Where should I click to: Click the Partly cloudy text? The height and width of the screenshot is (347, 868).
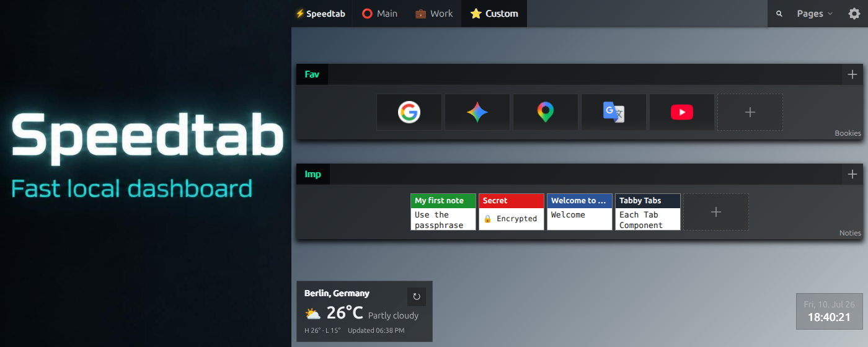tap(393, 315)
